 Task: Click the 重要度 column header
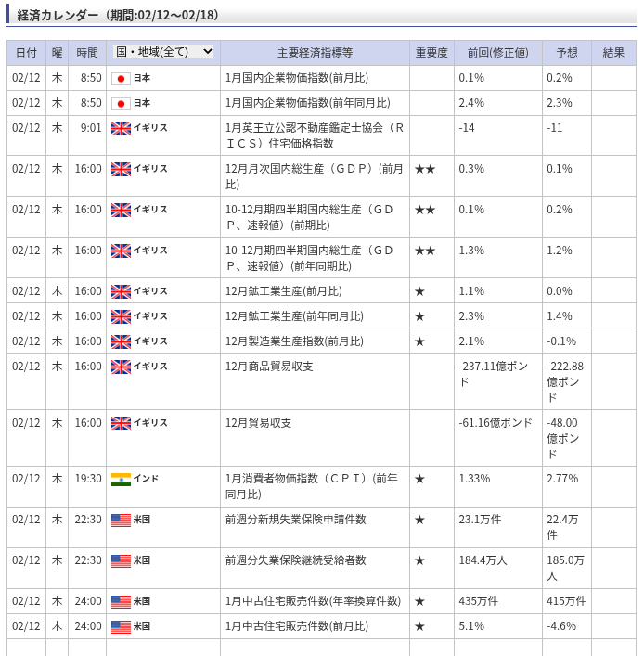click(x=431, y=53)
